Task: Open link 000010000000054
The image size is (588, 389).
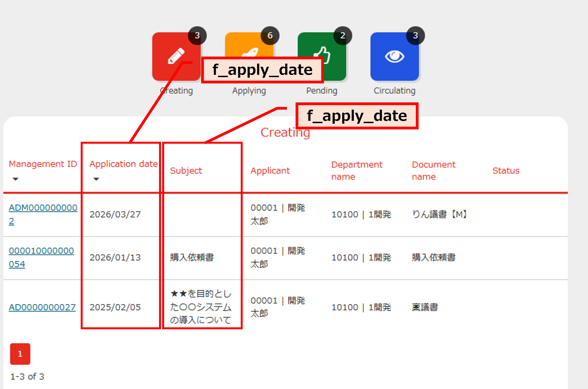Action: pyautogui.click(x=41, y=257)
